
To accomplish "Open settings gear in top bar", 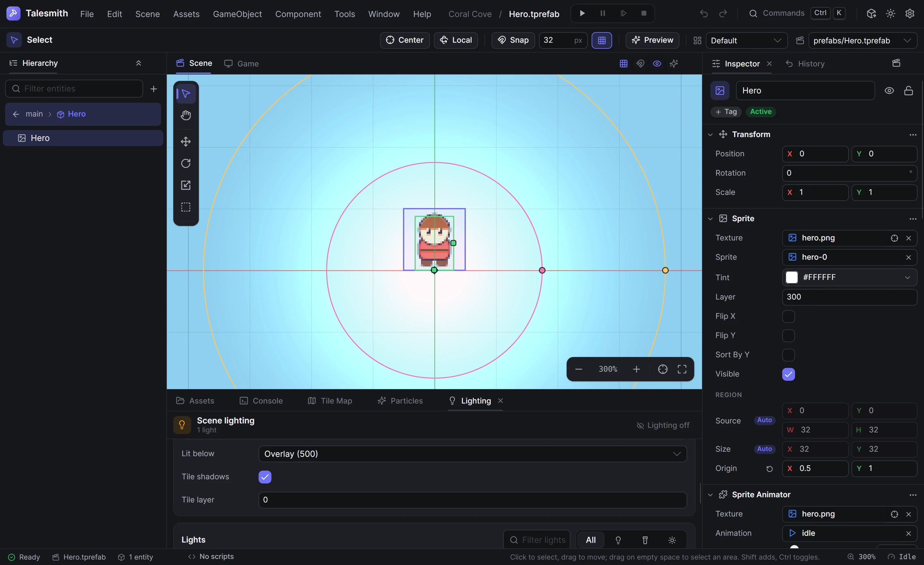I will (910, 14).
